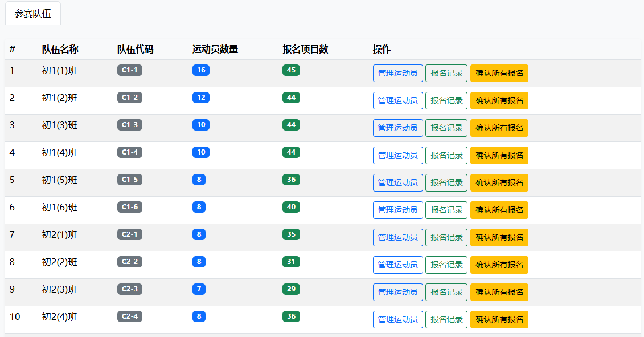Screen dimensions: 644x337
Task: Open 报名记录 for 初1(3)班
Action: 446,128
